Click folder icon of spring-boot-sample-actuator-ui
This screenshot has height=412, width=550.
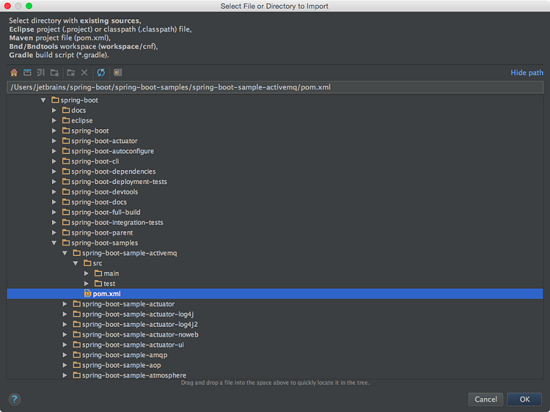[77, 345]
